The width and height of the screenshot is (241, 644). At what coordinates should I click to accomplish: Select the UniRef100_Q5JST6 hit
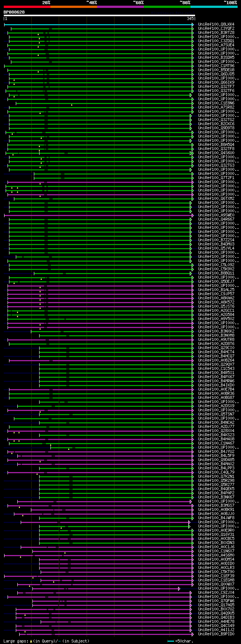click(x=216, y=307)
